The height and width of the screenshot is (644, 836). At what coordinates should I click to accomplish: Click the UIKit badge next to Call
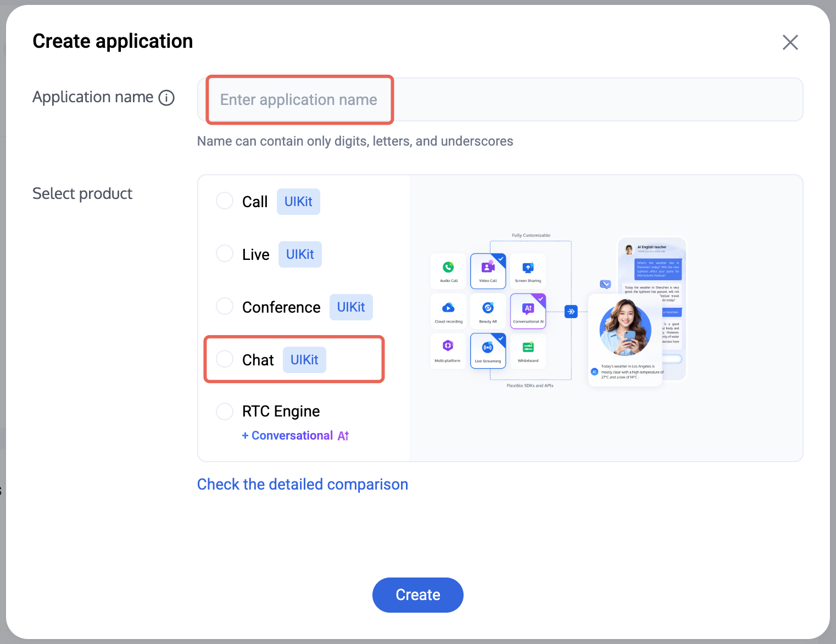[298, 202]
